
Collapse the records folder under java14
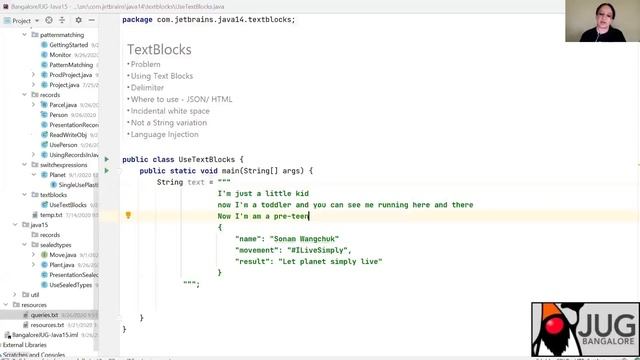click(24, 95)
